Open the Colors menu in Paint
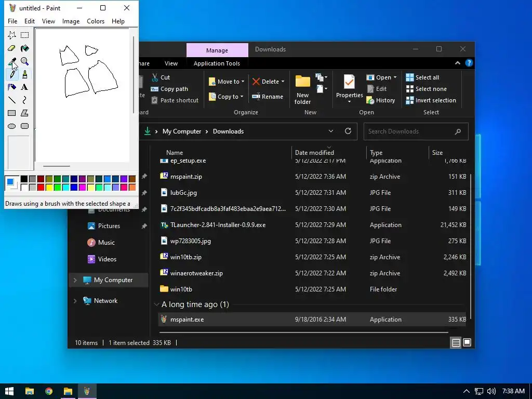 (x=96, y=21)
